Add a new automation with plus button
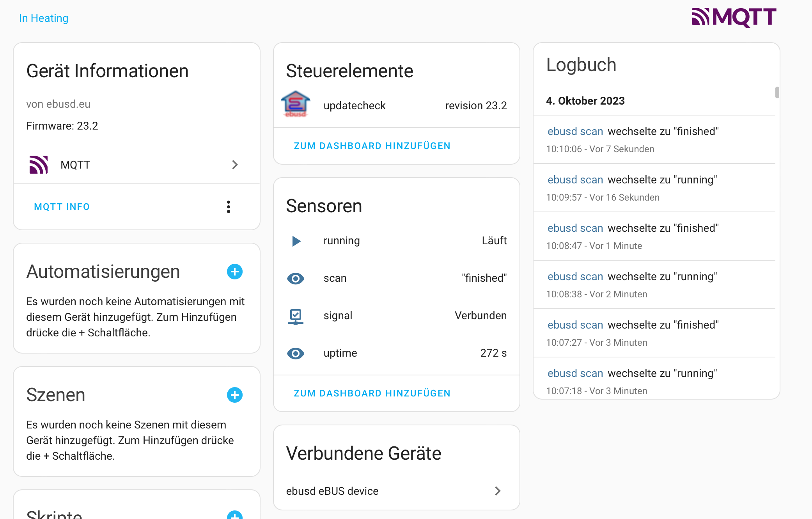 coord(235,272)
